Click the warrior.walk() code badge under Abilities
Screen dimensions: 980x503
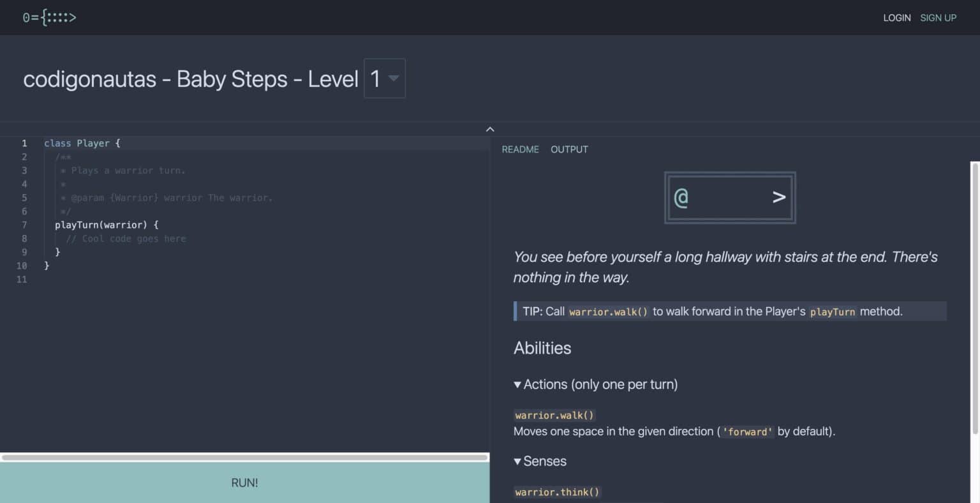tap(554, 414)
